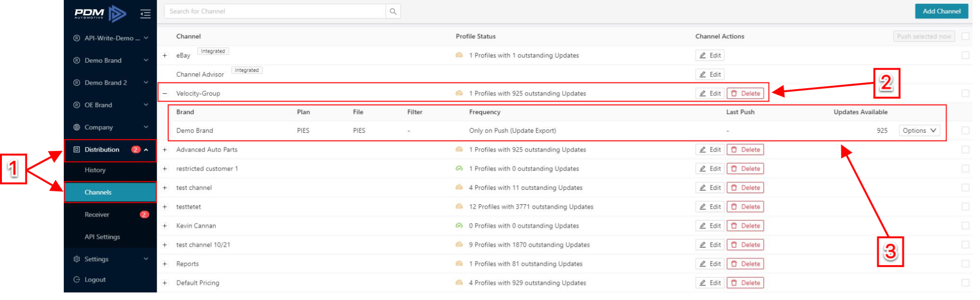Expand the Demo Brand 2 sidebar menu

coord(111,82)
